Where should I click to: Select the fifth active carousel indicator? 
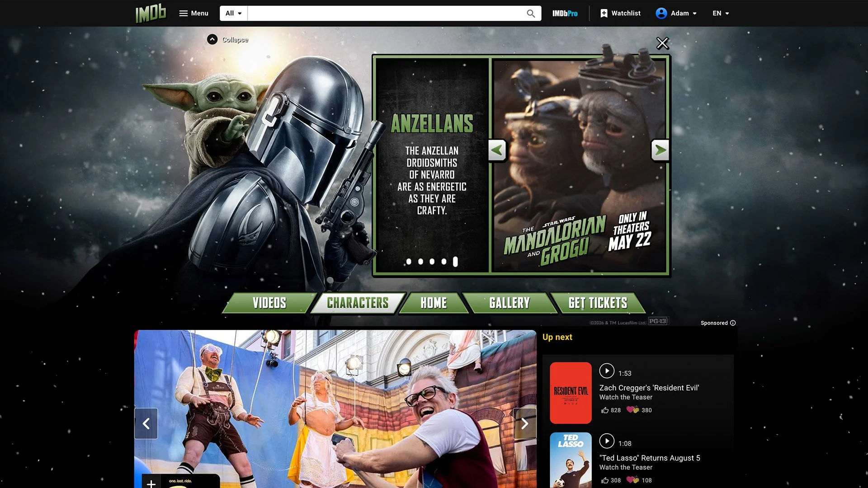coord(455,262)
